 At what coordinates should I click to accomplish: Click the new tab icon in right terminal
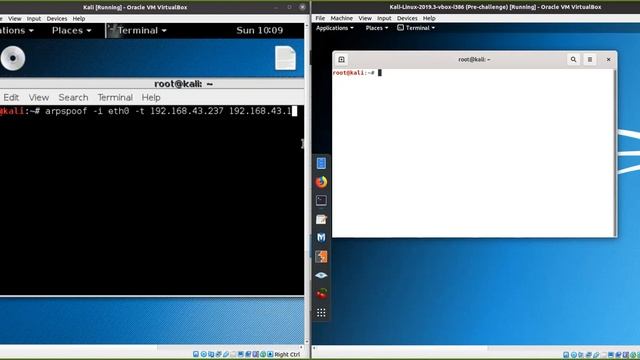coord(342,60)
